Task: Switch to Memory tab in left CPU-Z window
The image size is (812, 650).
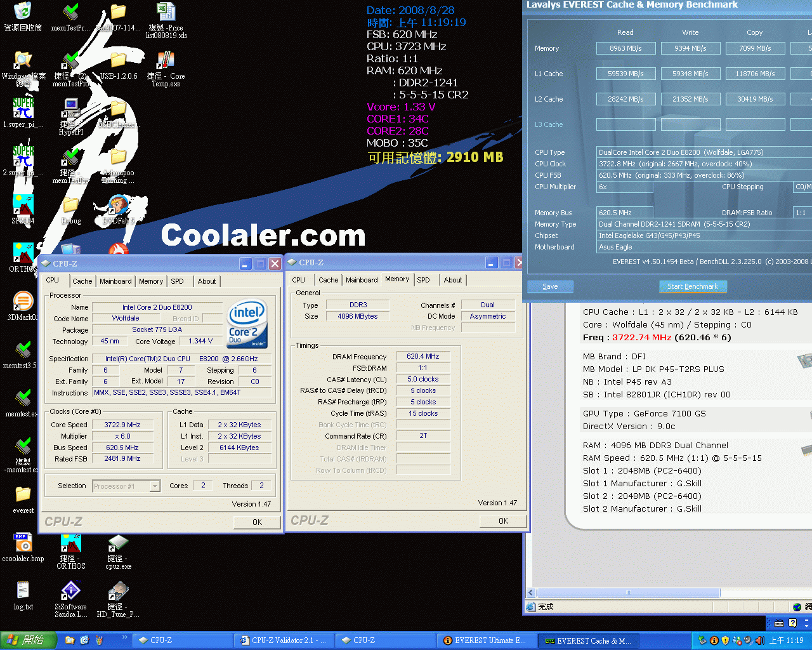Action: (x=151, y=281)
